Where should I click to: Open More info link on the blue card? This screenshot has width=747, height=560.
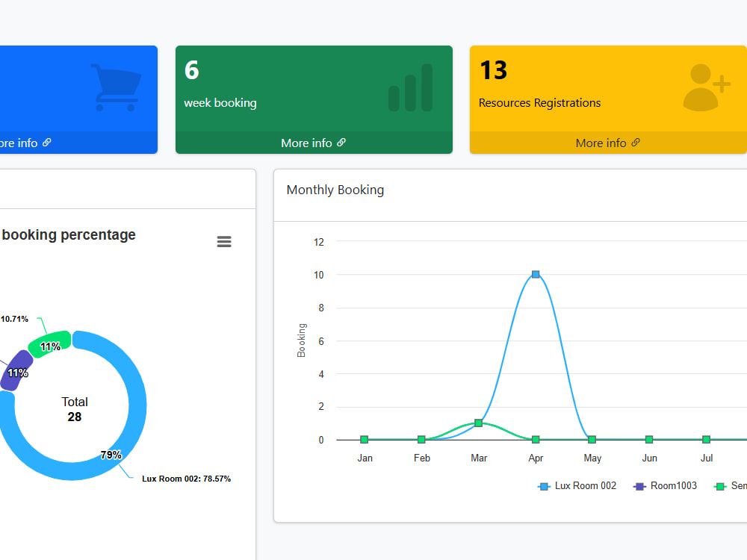click(25, 143)
